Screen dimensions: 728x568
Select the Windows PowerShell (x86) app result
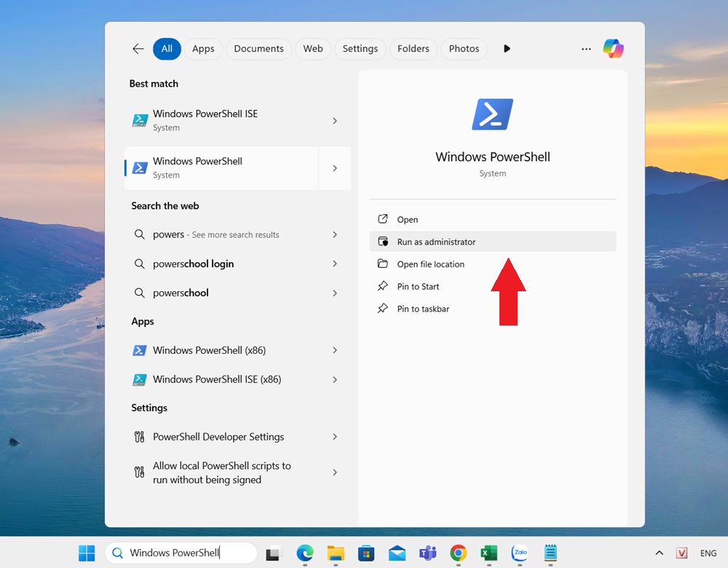click(x=221, y=350)
